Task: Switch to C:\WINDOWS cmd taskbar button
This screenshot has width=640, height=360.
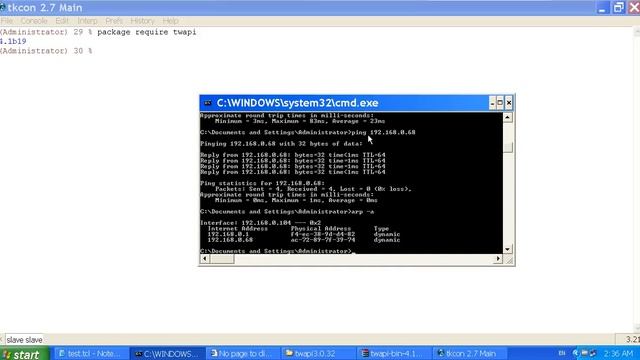Action: click(167, 353)
